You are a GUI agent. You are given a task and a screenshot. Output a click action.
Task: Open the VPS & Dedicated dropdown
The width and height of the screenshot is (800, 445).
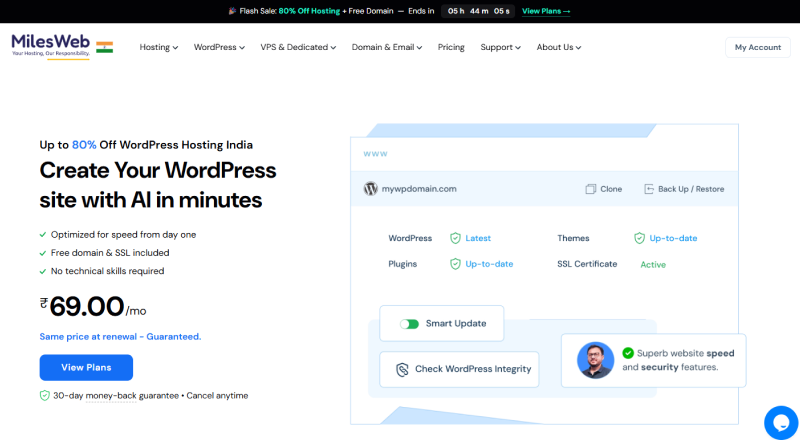coord(298,47)
